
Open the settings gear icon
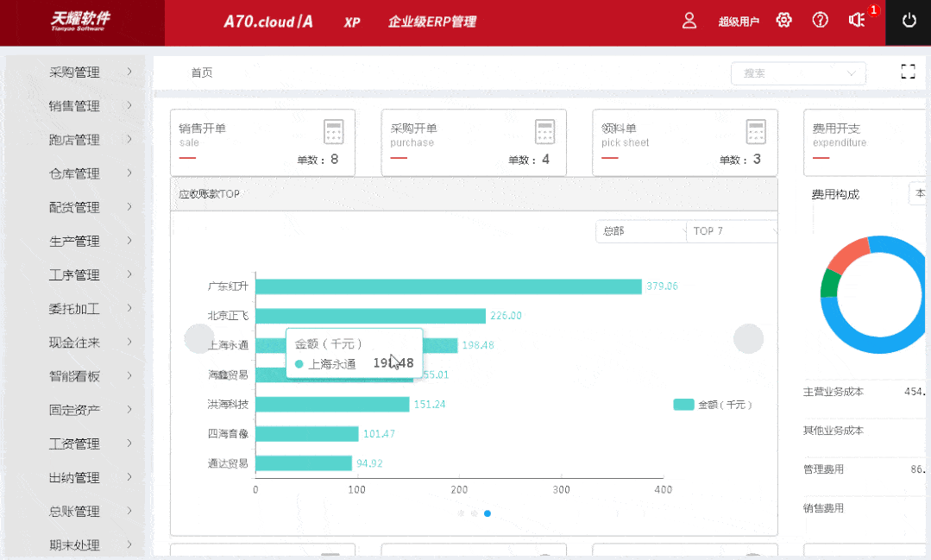coord(783,21)
